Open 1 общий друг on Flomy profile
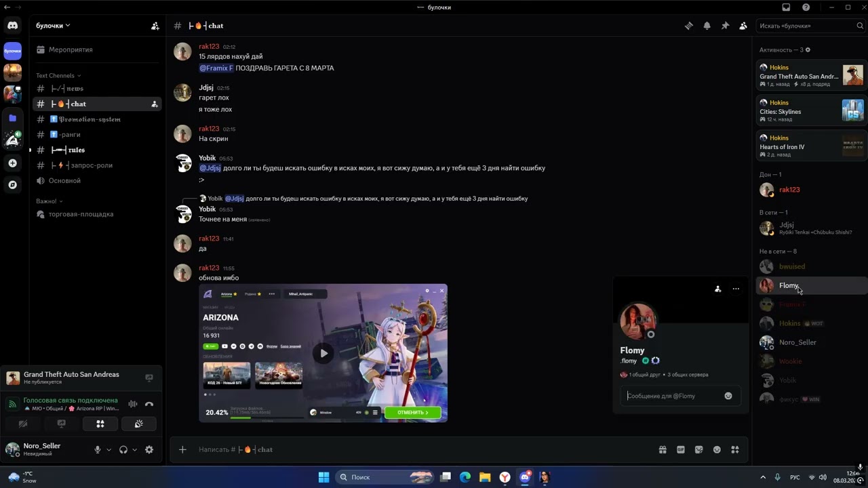Screen dimensions: 868x488 click(x=642, y=375)
